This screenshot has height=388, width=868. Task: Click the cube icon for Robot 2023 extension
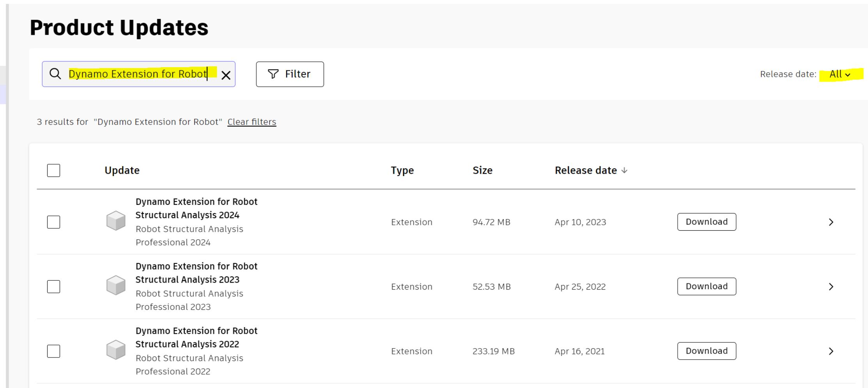coord(116,285)
